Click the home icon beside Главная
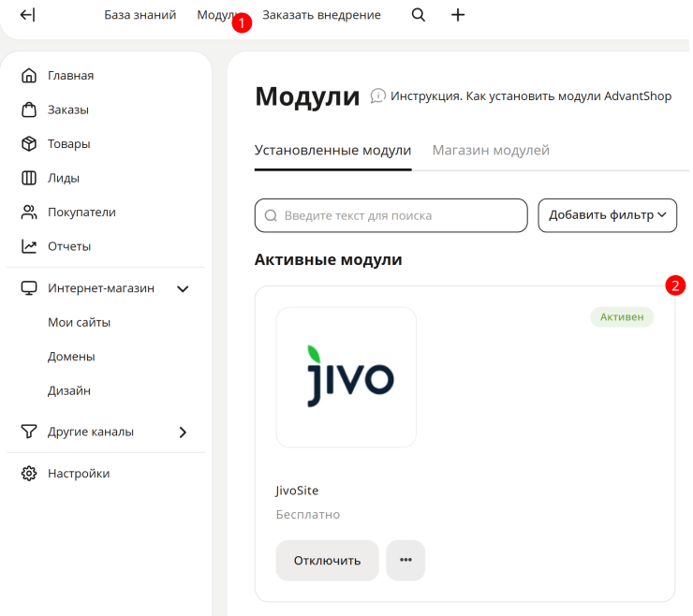The image size is (693, 616). click(x=29, y=76)
